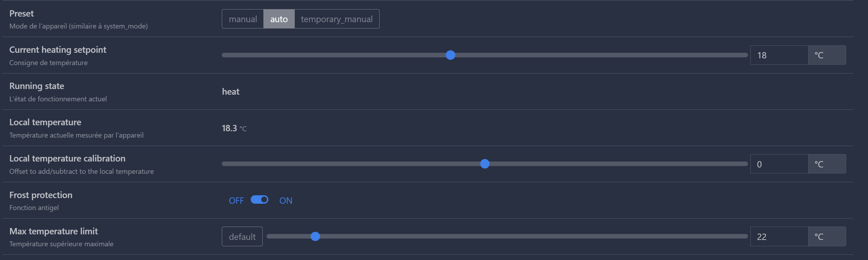Viewport: 868px width, 260px height.
Task: Select the auto preset option
Action: click(x=279, y=19)
